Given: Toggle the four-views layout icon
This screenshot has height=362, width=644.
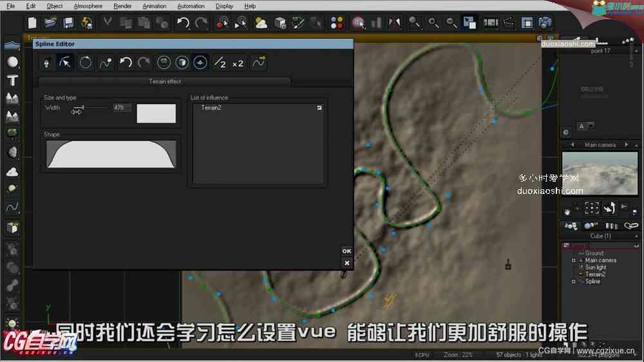Looking at the screenshot, I should 469,23.
